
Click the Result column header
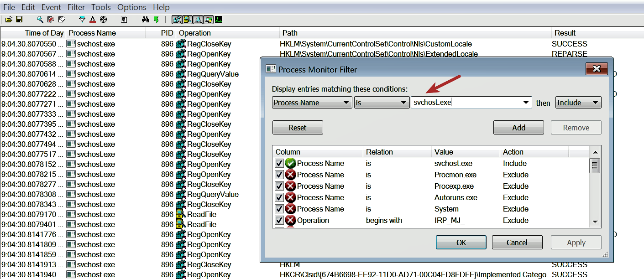[x=597, y=33]
